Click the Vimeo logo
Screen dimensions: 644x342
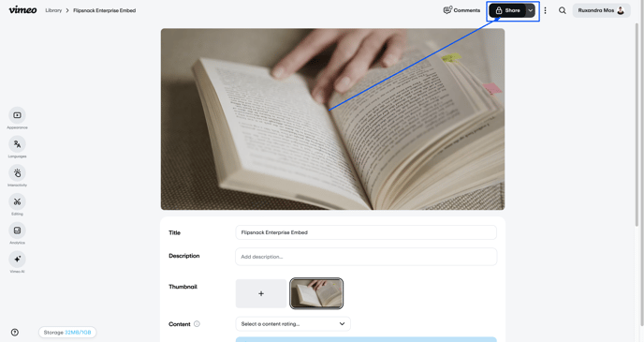22,10
